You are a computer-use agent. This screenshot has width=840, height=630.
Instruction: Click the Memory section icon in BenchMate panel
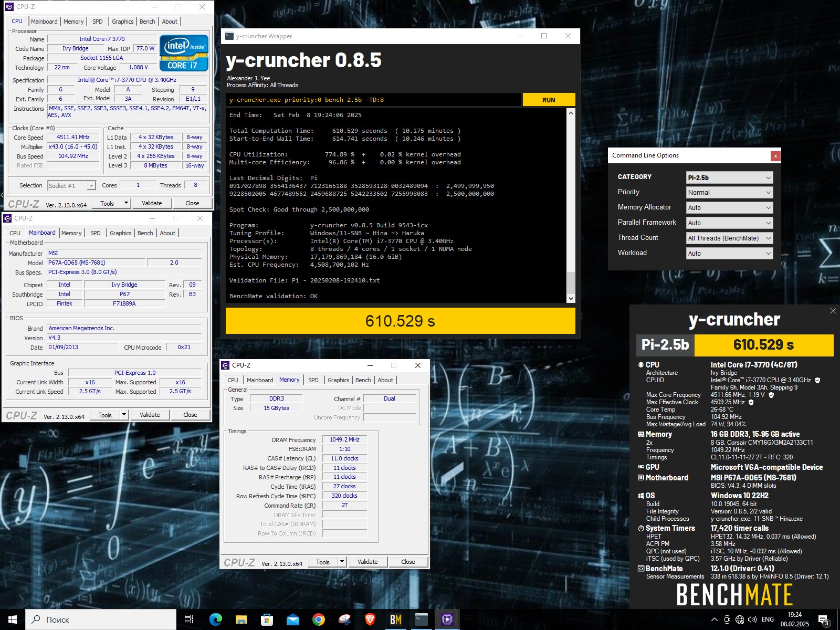tap(640, 434)
